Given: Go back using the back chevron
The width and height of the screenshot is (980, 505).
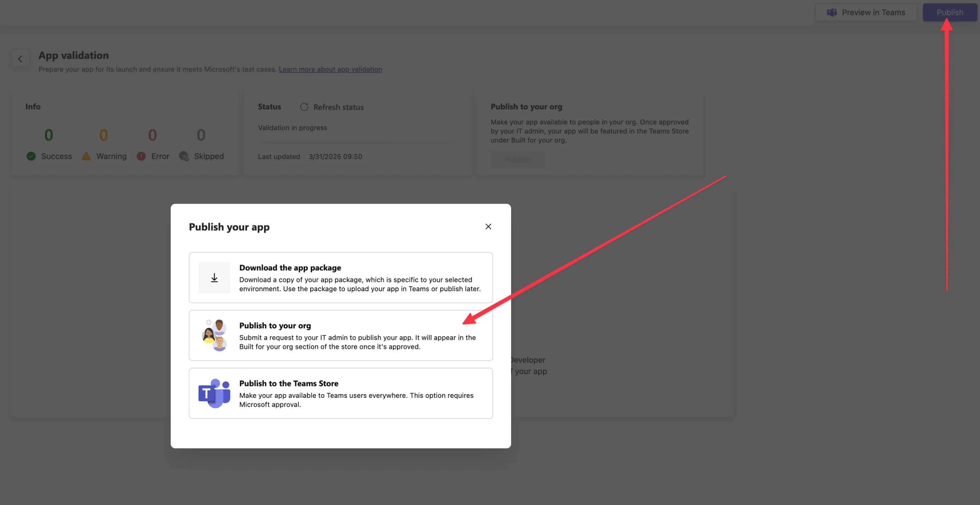Looking at the screenshot, I should click(x=20, y=59).
